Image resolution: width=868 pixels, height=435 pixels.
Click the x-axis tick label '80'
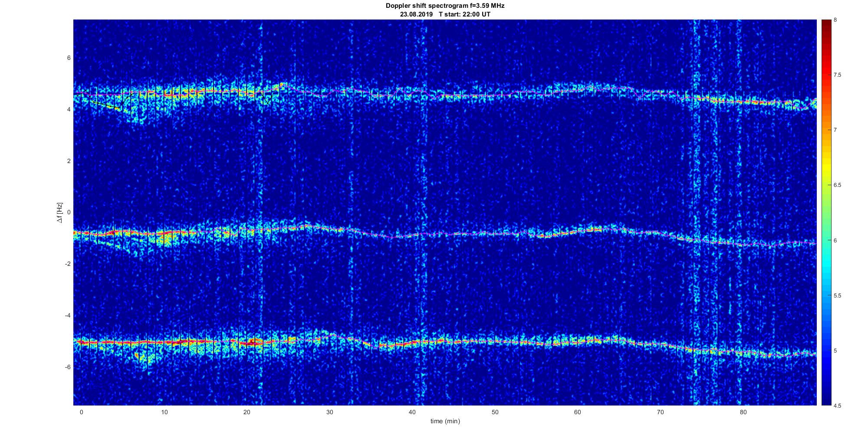(743, 412)
